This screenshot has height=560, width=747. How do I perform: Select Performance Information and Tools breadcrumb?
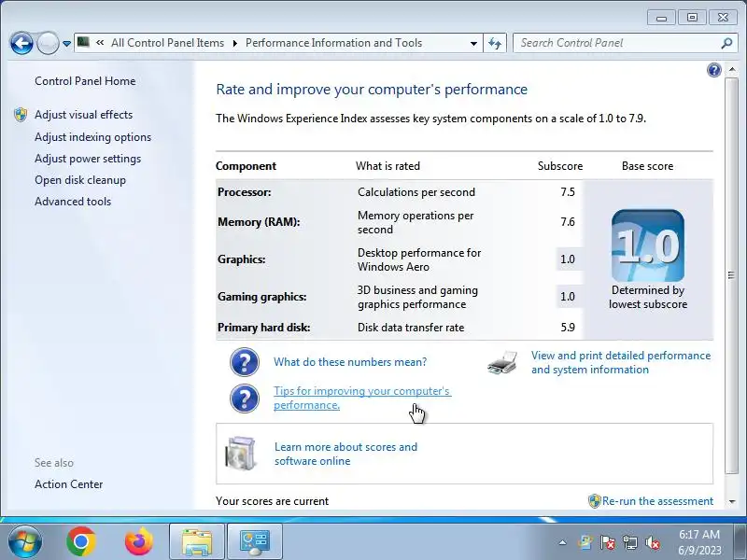pos(333,43)
